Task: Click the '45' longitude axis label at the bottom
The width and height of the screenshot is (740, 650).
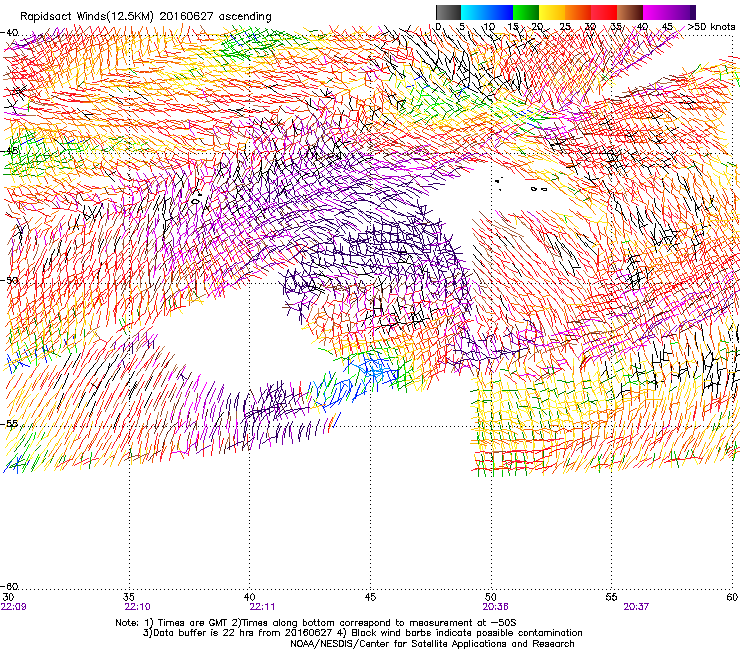Action: coord(370,597)
